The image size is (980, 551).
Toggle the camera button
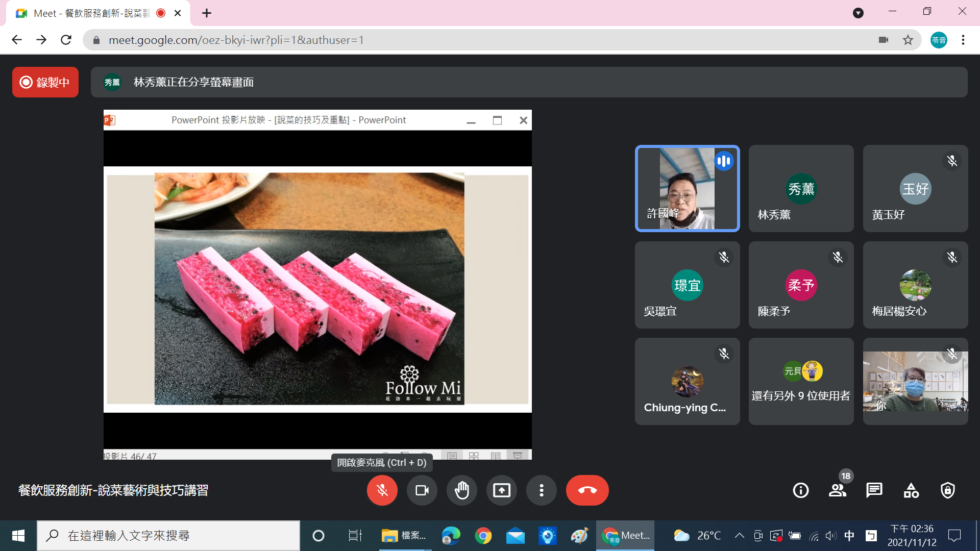pos(422,490)
